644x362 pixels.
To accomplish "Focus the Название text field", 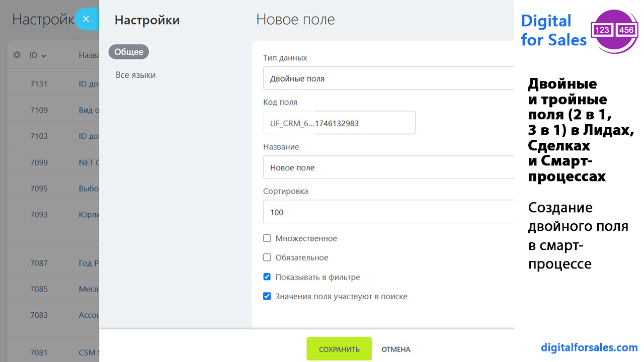I will [388, 167].
